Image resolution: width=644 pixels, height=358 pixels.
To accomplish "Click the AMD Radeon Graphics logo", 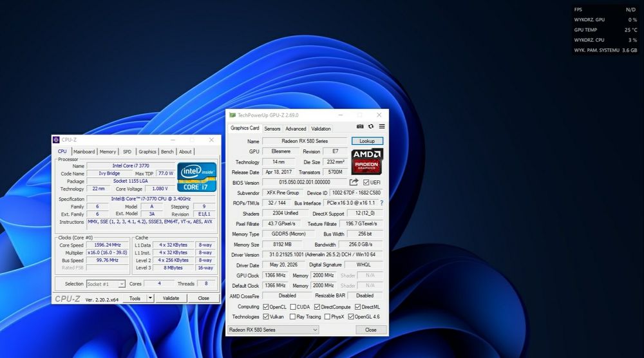I will pos(367,162).
